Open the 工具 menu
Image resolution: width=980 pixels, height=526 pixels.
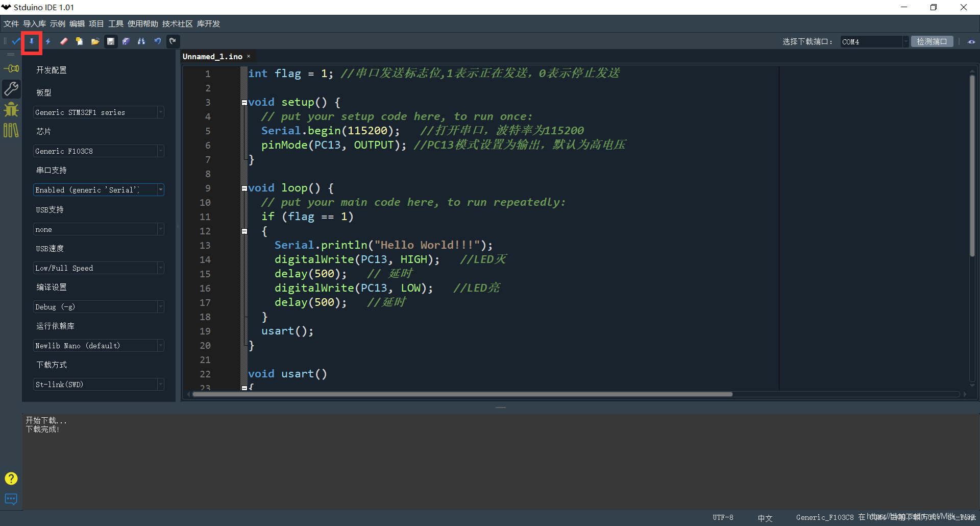116,24
